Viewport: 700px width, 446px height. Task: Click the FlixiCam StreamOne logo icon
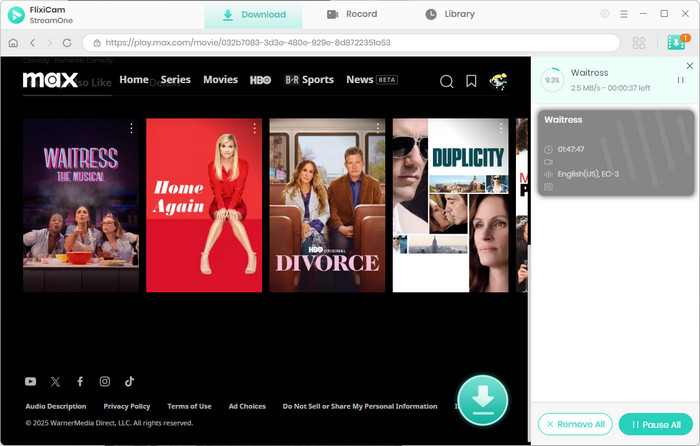(x=16, y=15)
